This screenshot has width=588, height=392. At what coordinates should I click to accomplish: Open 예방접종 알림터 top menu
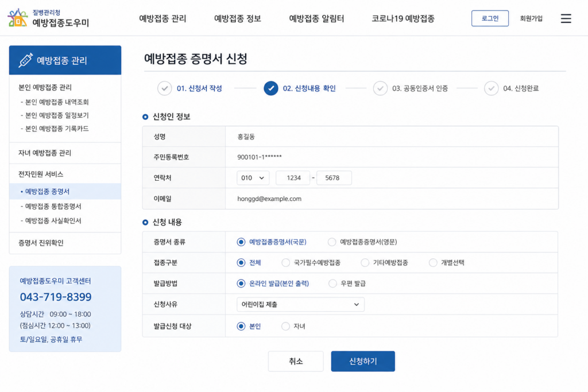(316, 18)
